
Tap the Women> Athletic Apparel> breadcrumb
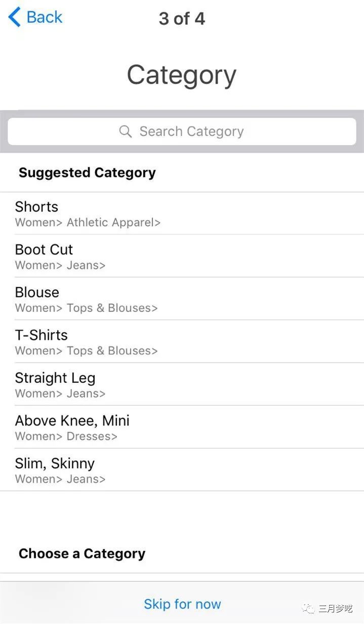coord(88,222)
